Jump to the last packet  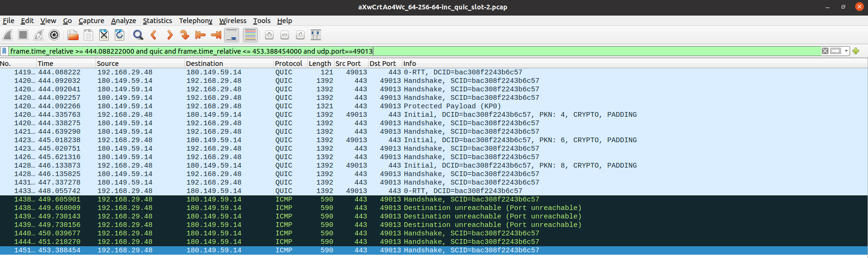point(216,35)
